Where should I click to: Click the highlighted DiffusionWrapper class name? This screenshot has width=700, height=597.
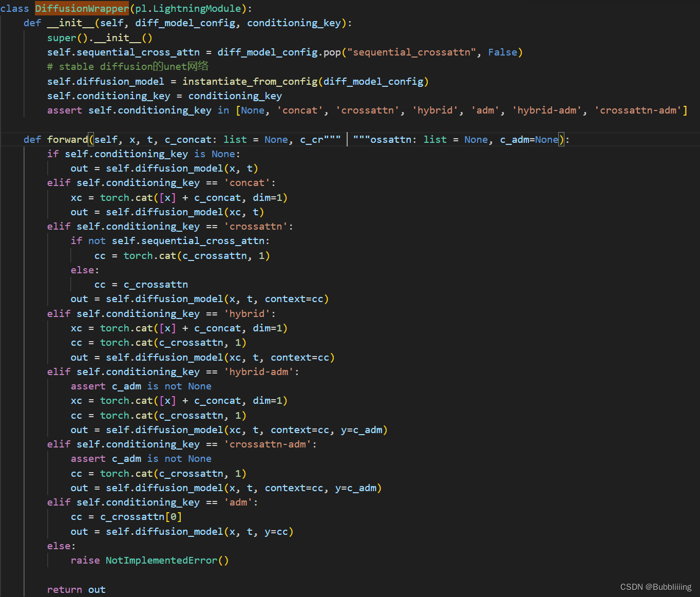[x=82, y=9]
